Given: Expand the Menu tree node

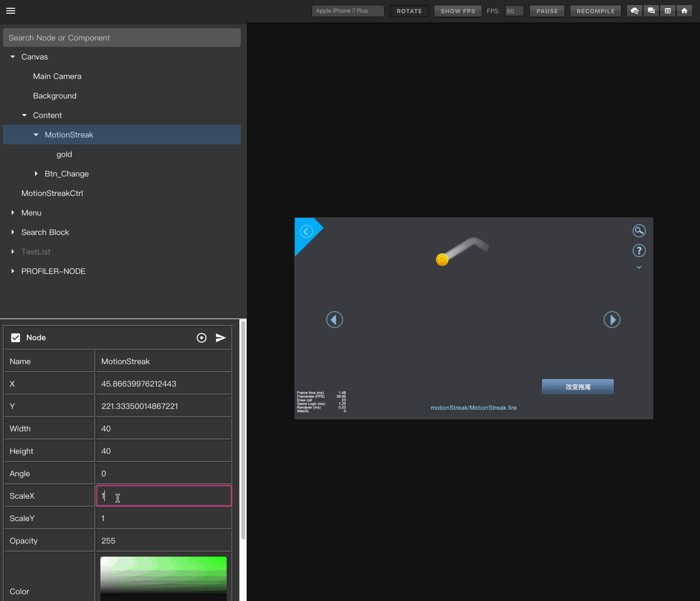Looking at the screenshot, I should (13, 213).
